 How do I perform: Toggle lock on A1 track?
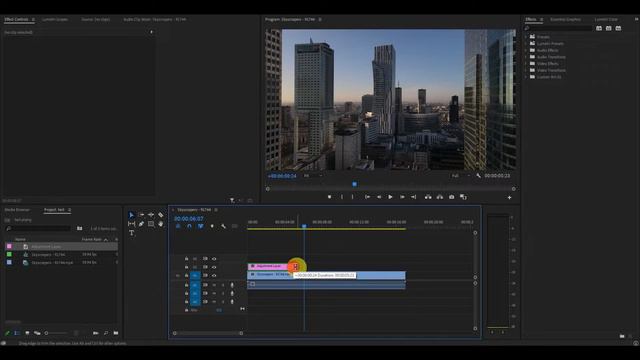(x=187, y=285)
